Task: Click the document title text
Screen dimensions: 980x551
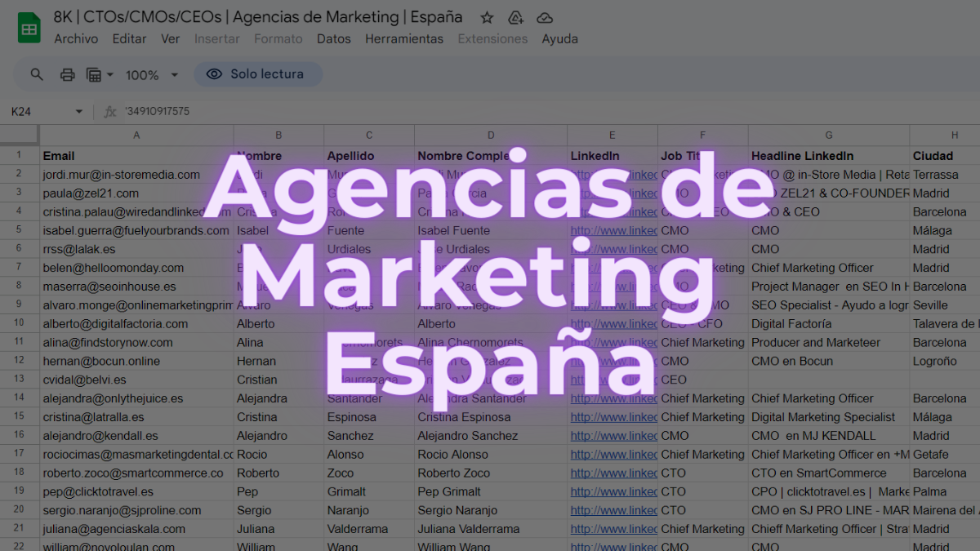Action: [258, 17]
